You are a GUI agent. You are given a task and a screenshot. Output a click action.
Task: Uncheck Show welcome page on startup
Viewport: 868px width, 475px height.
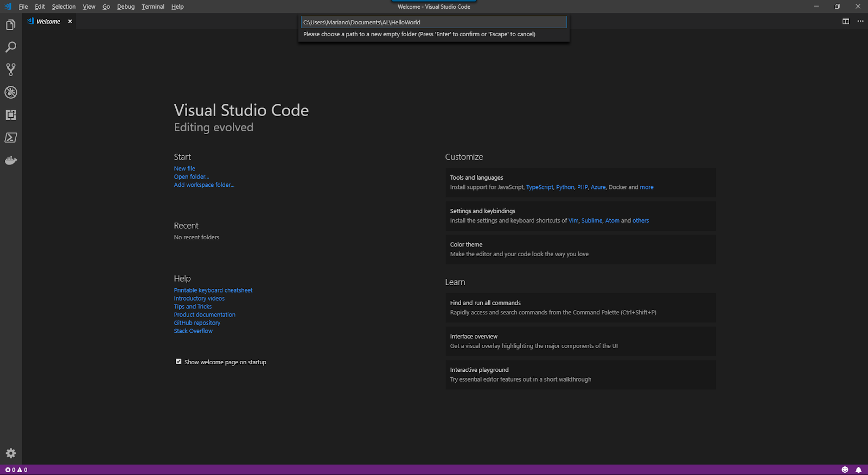point(178,362)
